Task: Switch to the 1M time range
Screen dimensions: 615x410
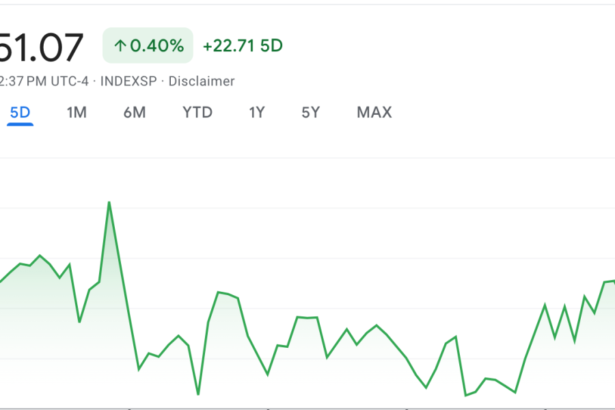Action: [76, 113]
